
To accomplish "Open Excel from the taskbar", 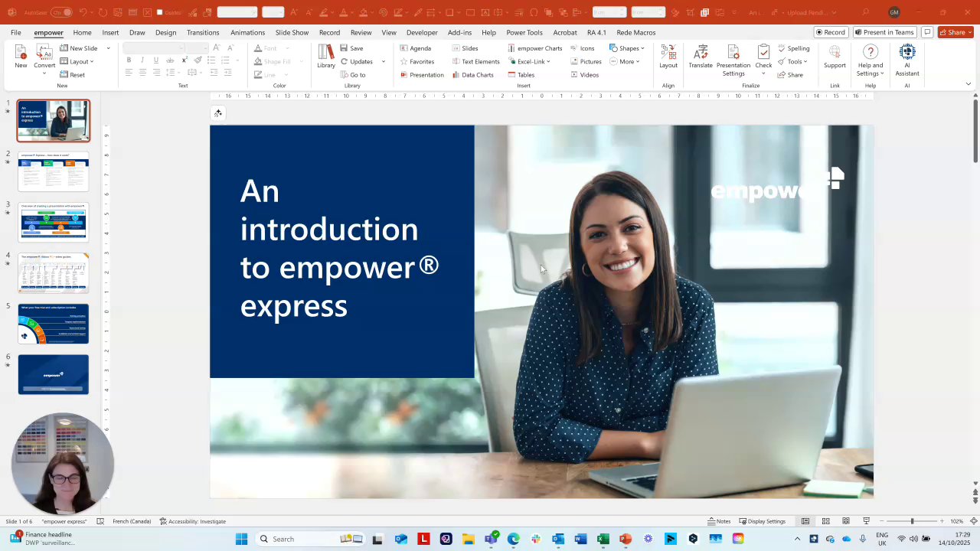I will (x=603, y=539).
